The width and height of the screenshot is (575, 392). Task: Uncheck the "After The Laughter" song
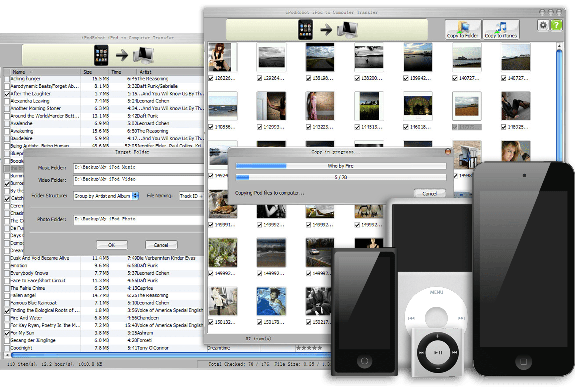(x=7, y=94)
